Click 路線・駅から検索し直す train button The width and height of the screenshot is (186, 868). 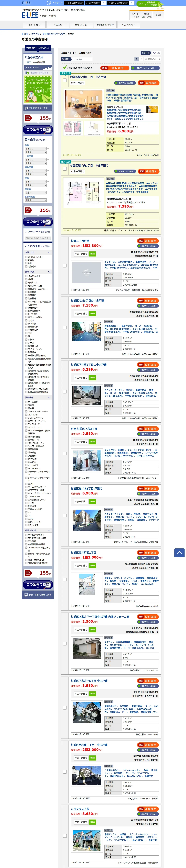[x=38, y=595]
